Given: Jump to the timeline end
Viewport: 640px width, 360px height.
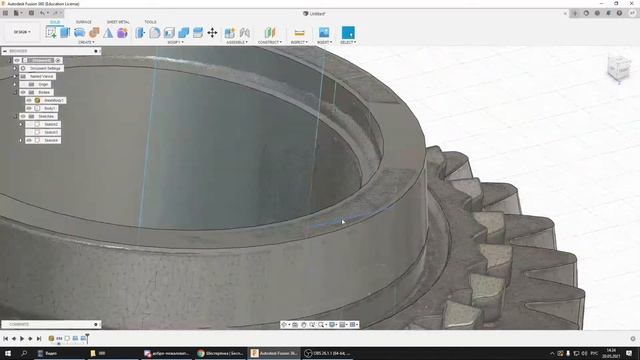Looking at the screenshot, I should coord(39,338).
